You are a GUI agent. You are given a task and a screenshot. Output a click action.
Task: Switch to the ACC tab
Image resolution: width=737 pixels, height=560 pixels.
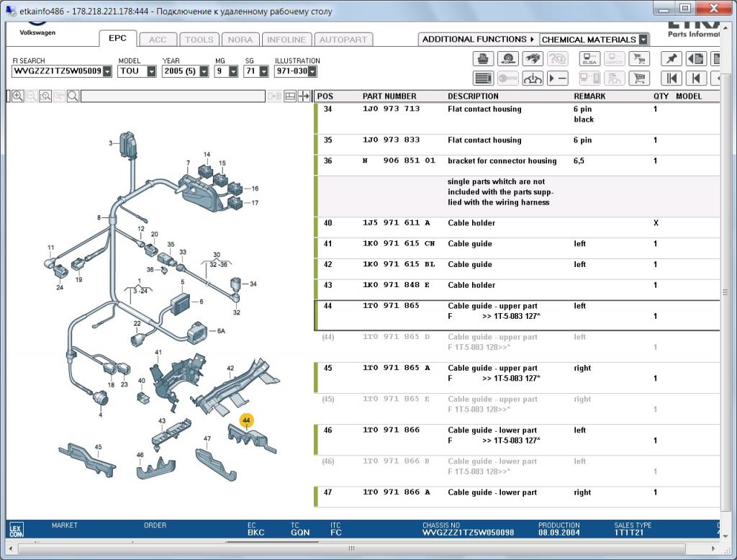click(158, 40)
